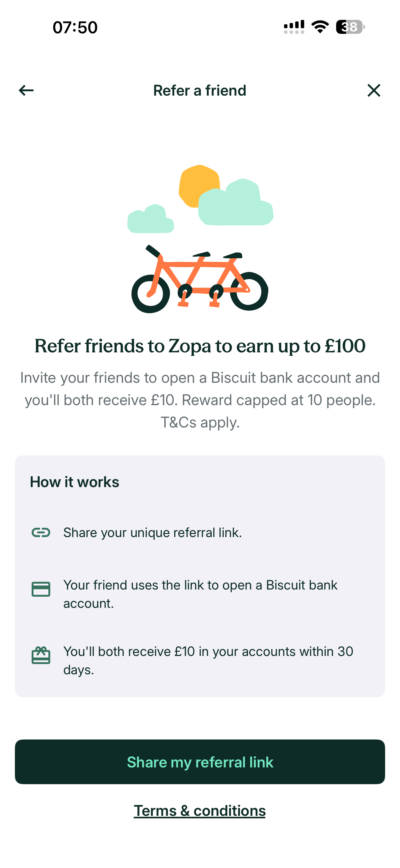Open the Terms & conditions link

(200, 811)
